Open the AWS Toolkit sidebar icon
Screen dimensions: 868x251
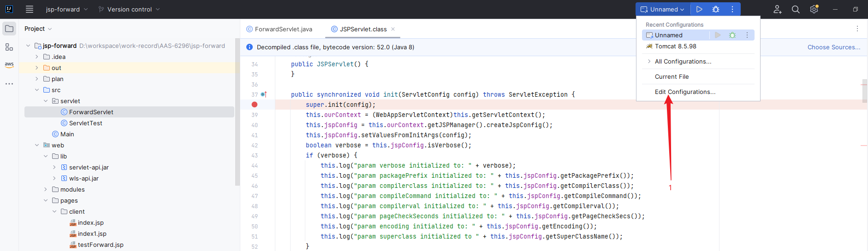pos(9,64)
